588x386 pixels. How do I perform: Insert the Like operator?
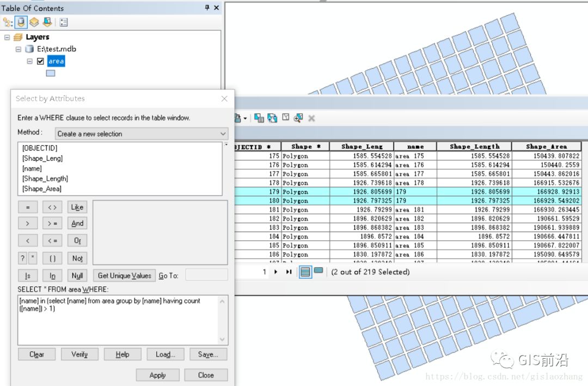[x=77, y=207]
